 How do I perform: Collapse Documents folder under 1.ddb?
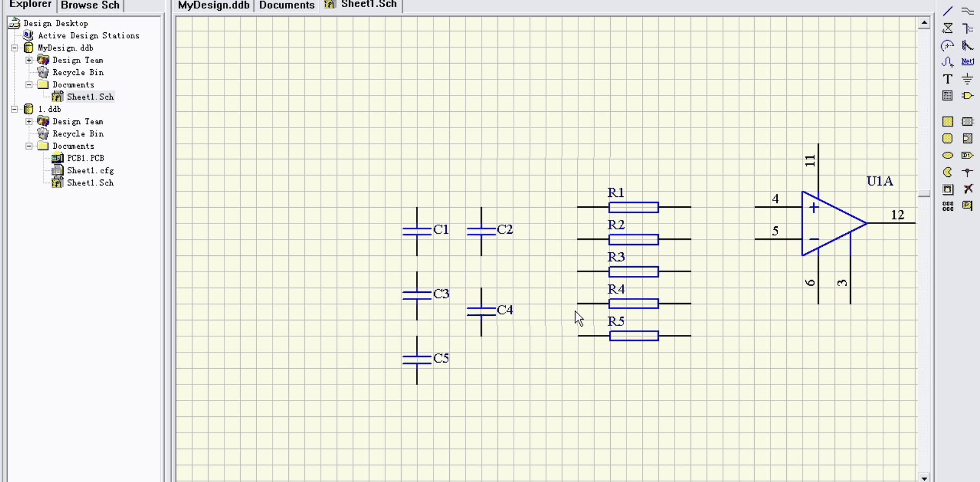coord(29,146)
